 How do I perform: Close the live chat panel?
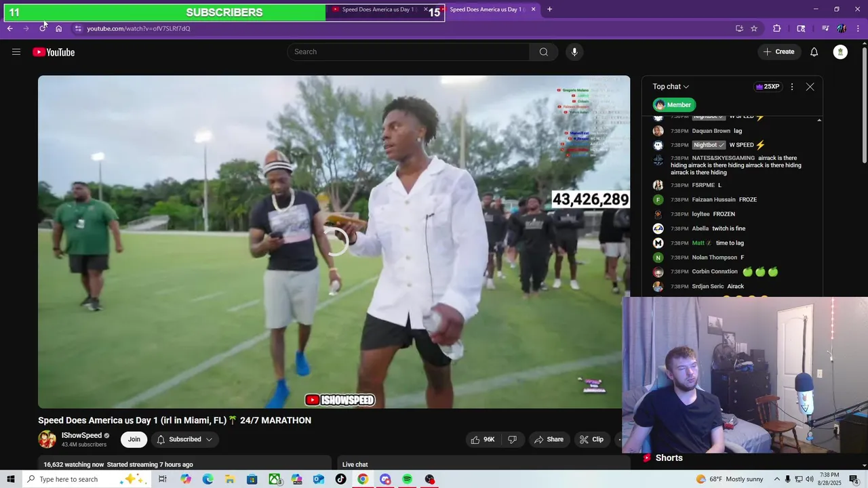tap(810, 87)
